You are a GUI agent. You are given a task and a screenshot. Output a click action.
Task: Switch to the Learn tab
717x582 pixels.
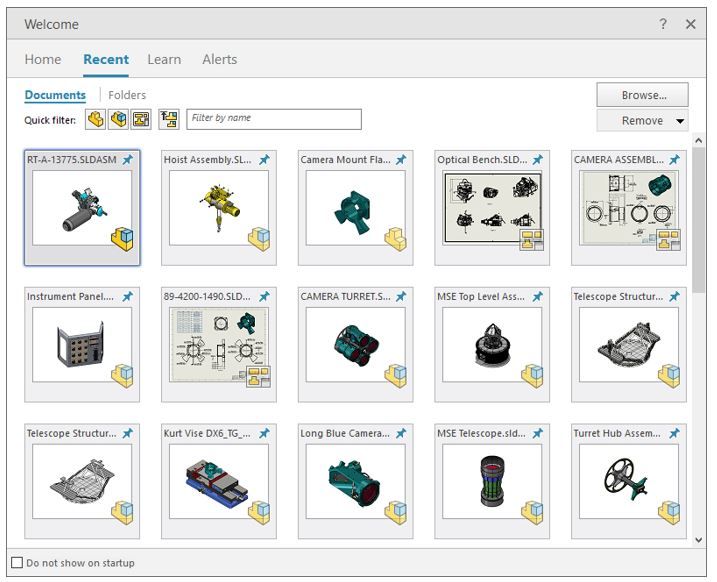coord(164,59)
